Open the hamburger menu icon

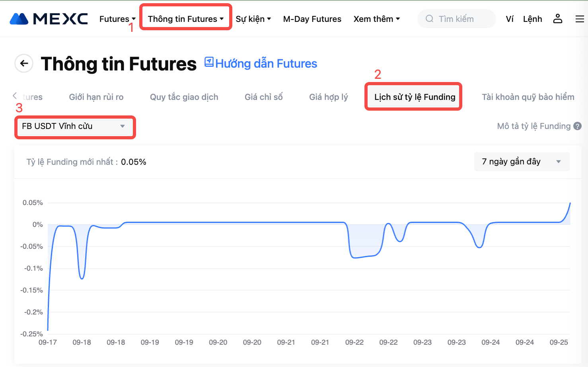click(580, 19)
